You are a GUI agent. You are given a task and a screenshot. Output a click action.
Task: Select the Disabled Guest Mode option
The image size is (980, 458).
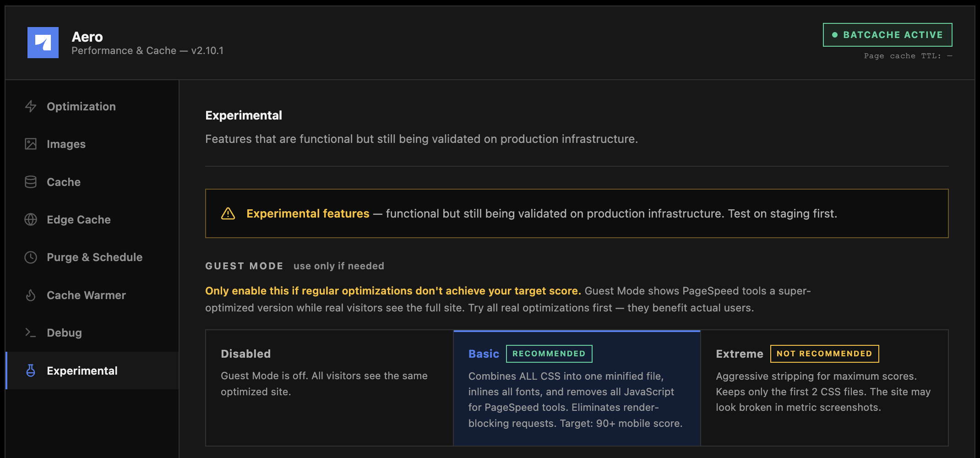coord(329,388)
